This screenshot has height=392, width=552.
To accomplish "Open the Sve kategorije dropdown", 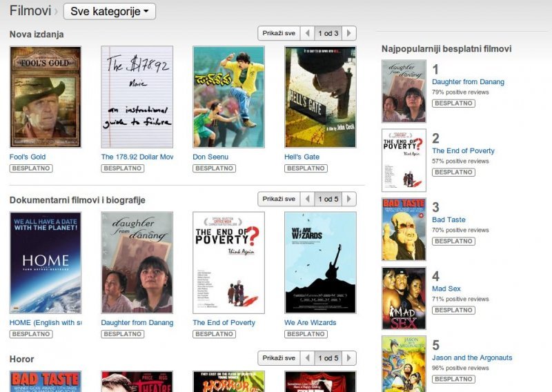I will [110, 11].
